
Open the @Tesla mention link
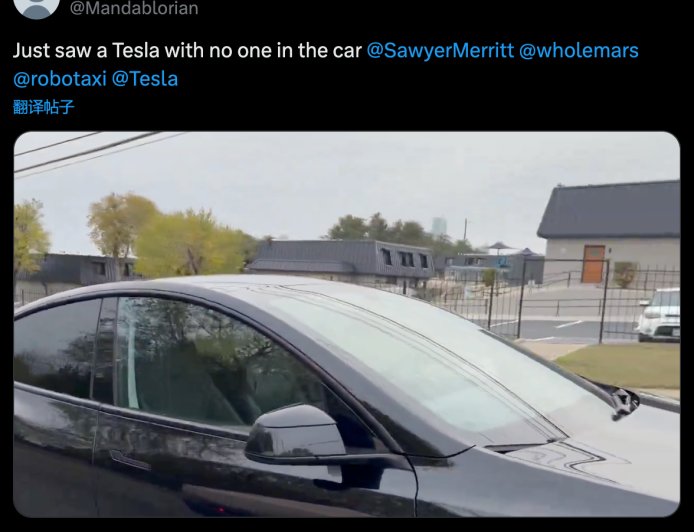(x=145, y=79)
